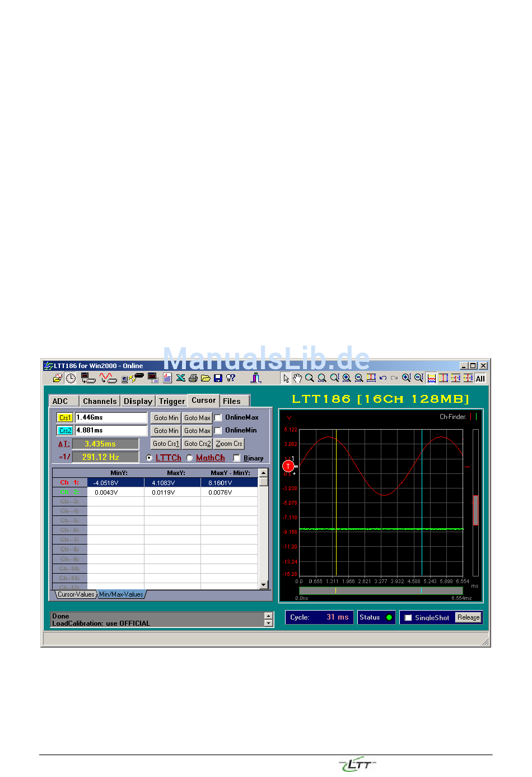Enable the OnlineMax checkbox
Image resolution: width=532 pixels, height=777 pixels.
218,418
